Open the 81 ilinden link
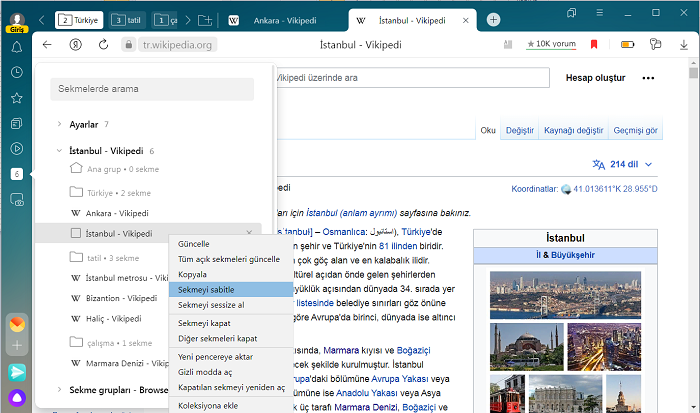The height and width of the screenshot is (413, 700). (x=398, y=246)
